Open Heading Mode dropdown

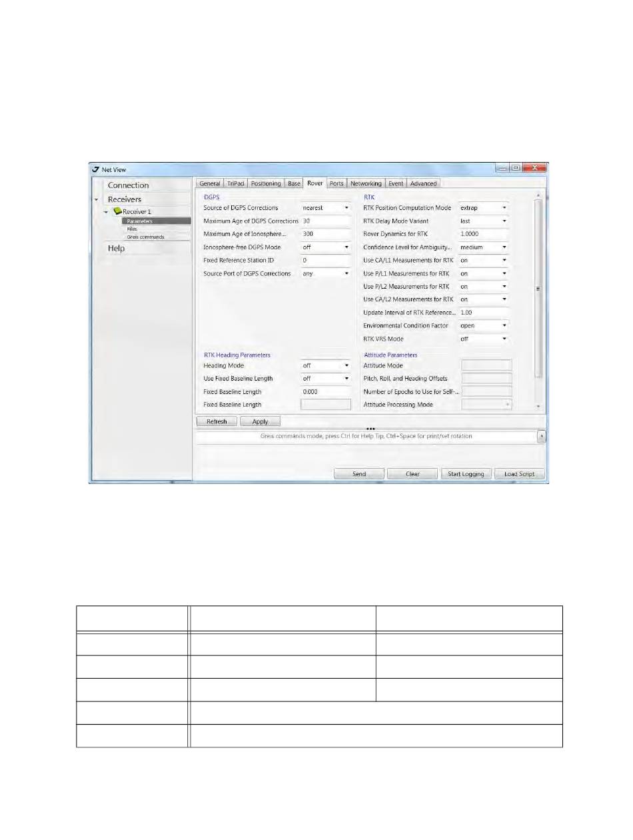pyautogui.click(x=346, y=365)
